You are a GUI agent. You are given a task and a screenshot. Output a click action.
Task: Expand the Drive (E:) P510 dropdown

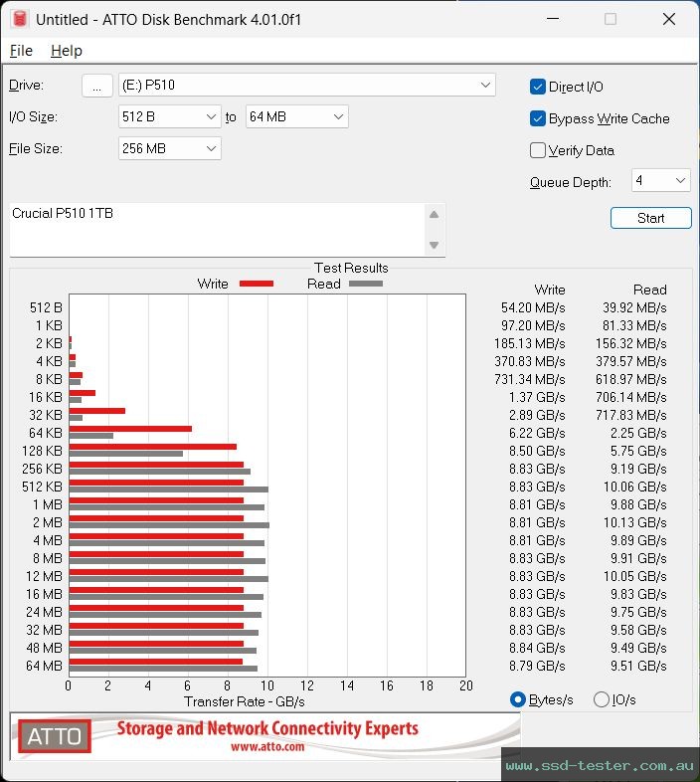tap(306, 86)
